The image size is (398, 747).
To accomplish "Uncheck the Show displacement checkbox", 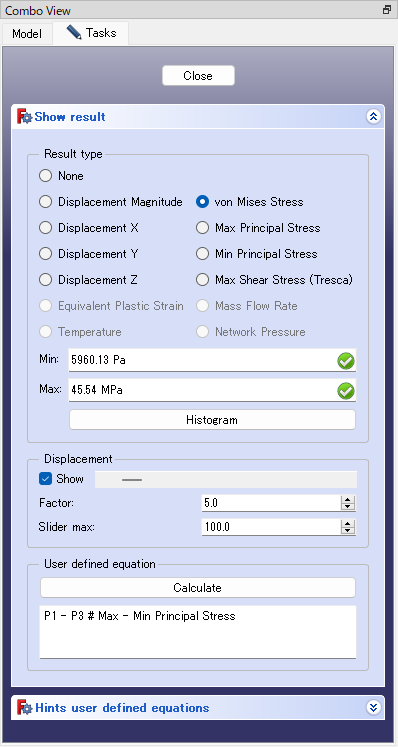I will click(x=45, y=479).
